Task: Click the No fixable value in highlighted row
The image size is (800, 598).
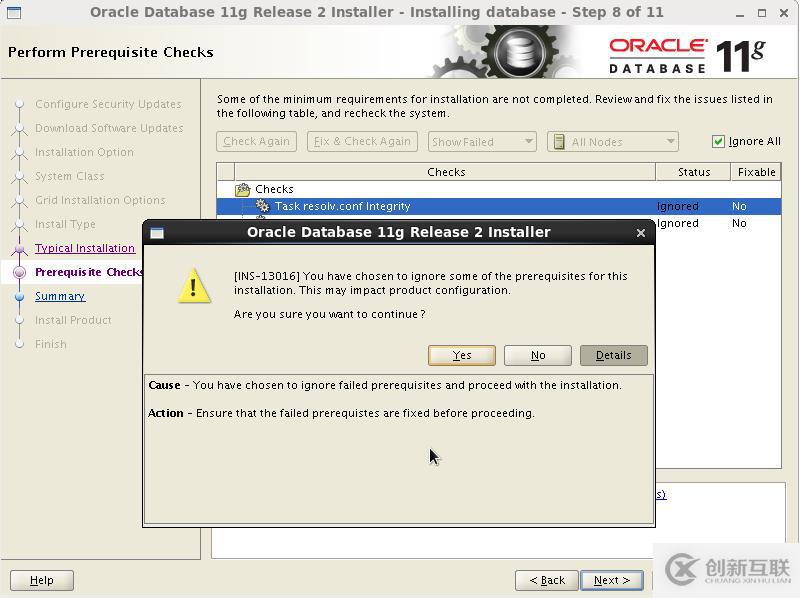Action: coord(739,206)
